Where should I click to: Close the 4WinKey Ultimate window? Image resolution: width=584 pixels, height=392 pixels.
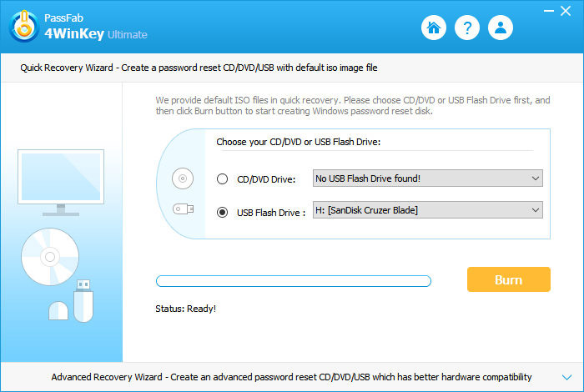tap(567, 11)
